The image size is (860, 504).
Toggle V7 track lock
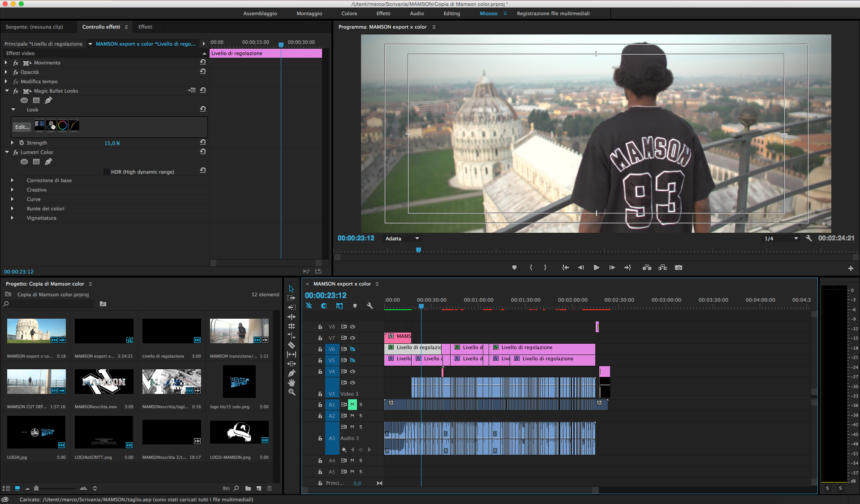[320, 338]
